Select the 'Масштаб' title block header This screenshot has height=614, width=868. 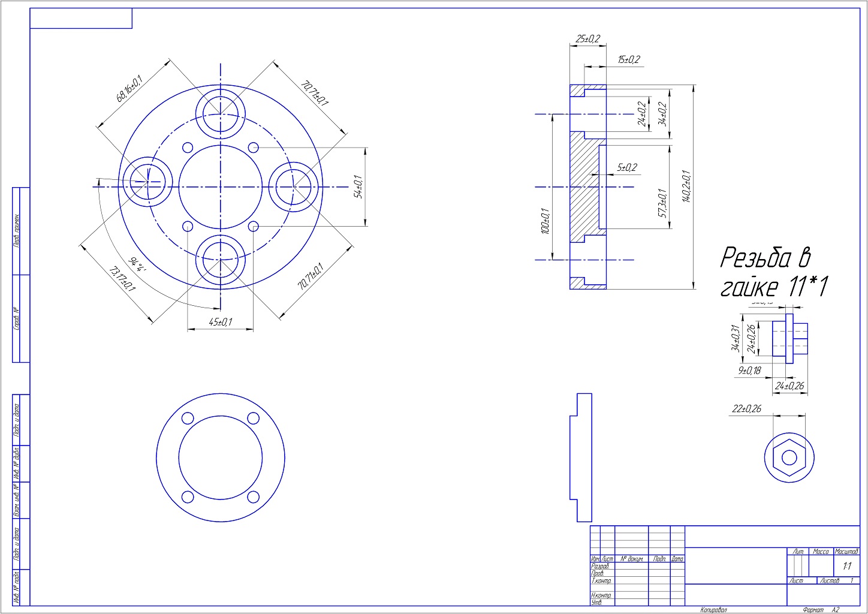point(846,551)
